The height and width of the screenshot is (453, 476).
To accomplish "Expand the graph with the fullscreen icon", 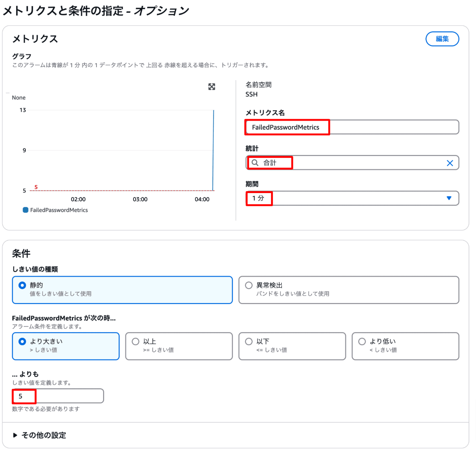I will 211,87.
